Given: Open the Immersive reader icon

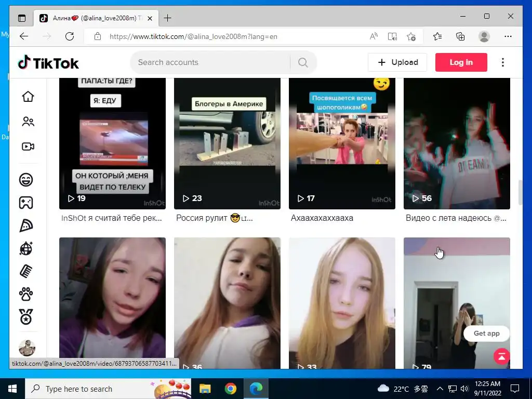Looking at the screenshot, I should point(392,36).
